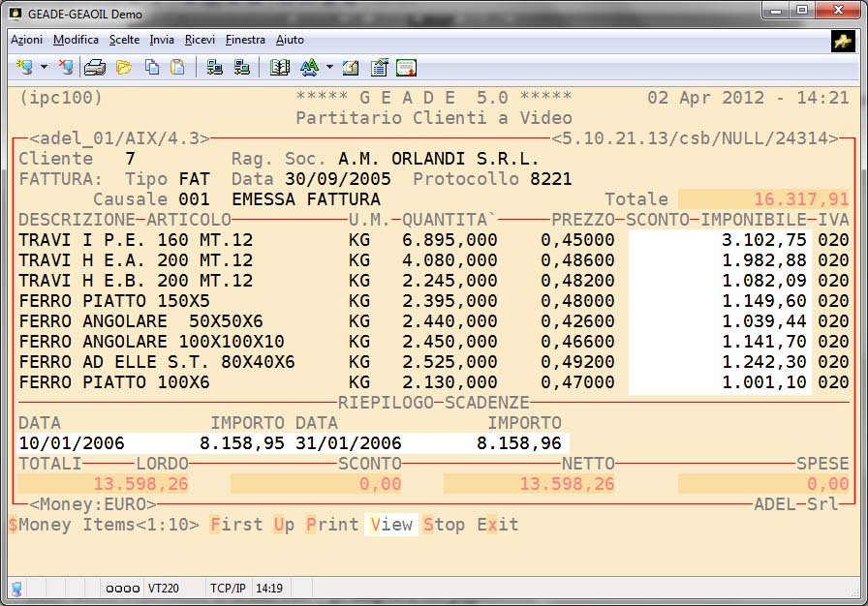Viewport: 868px width, 606px height.
Task: Open the new connection dropdown arrow
Action: (x=45, y=68)
